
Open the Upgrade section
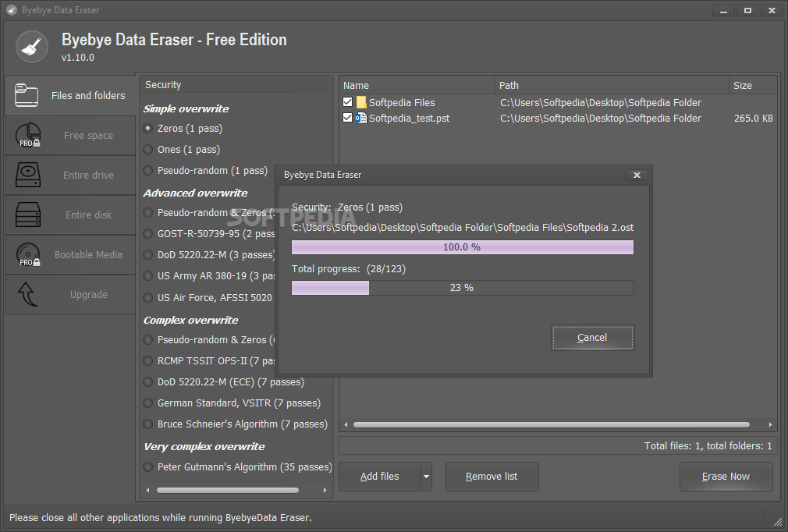point(70,294)
